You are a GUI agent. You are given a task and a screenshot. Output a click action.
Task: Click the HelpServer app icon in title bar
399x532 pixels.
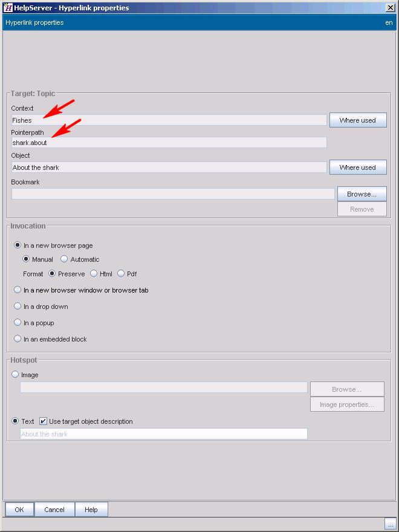coord(7,7)
